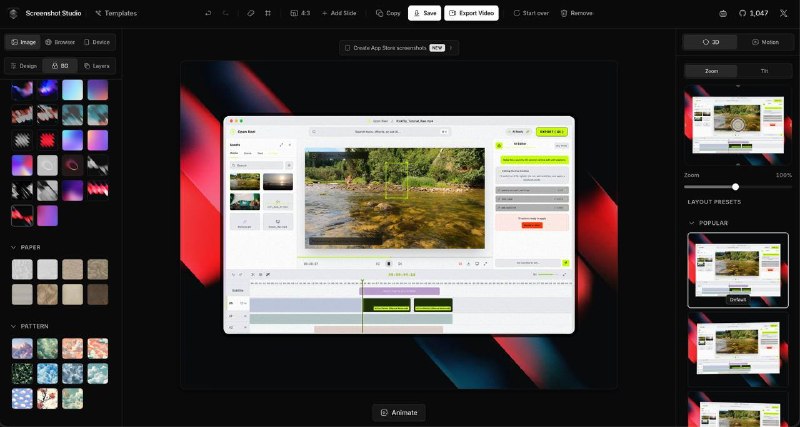Image resolution: width=800 pixels, height=427 pixels.
Task: Open the Design tab
Action: point(23,66)
